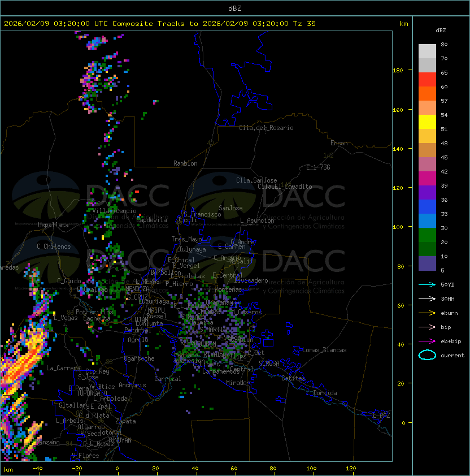
Task: Click the 'dBZ' title at top center
Action: click(x=235, y=8)
